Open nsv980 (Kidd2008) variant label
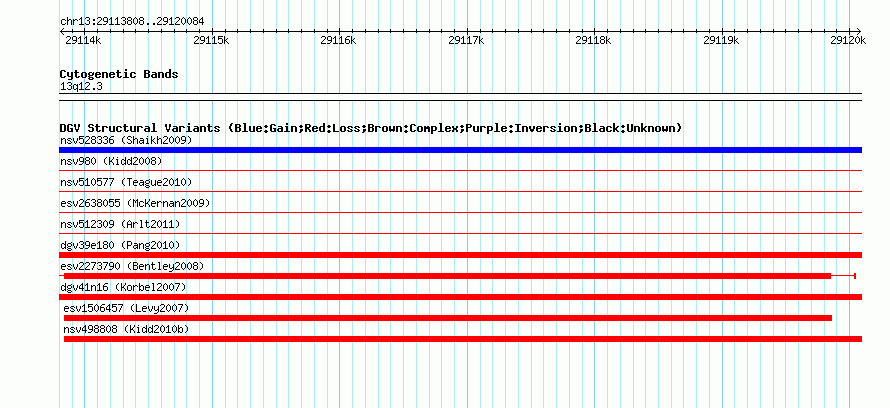This screenshot has width=890, height=408. 111,161
